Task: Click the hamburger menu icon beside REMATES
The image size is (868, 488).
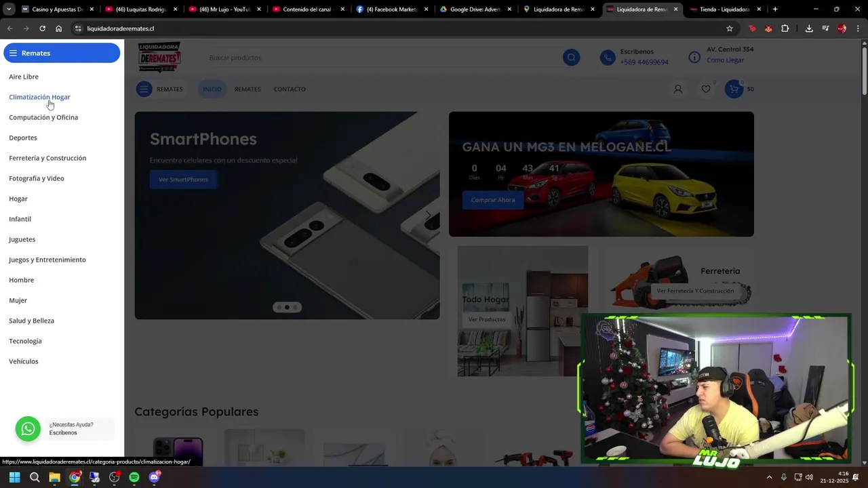Action: [144, 89]
